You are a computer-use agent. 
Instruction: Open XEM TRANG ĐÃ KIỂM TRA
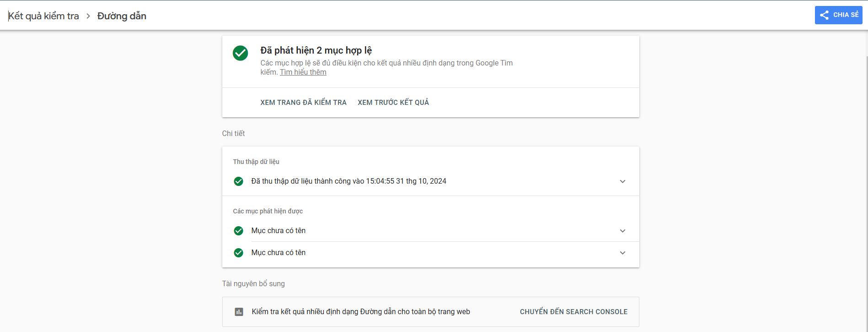click(304, 103)
